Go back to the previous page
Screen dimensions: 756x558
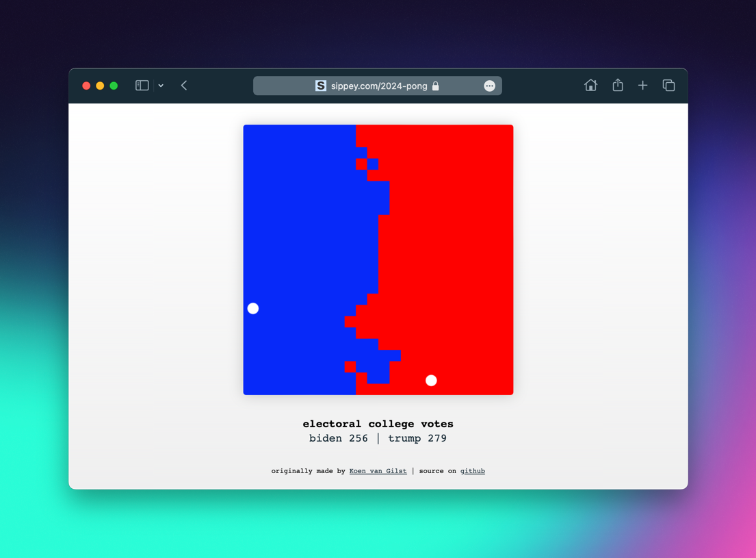[x=184, y=86]
